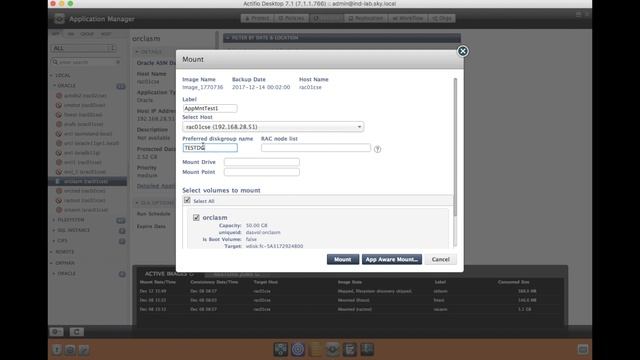Click the Active Images panel title
The width and height of the screenshot is (640, 360).
click(x=166, y=274)
